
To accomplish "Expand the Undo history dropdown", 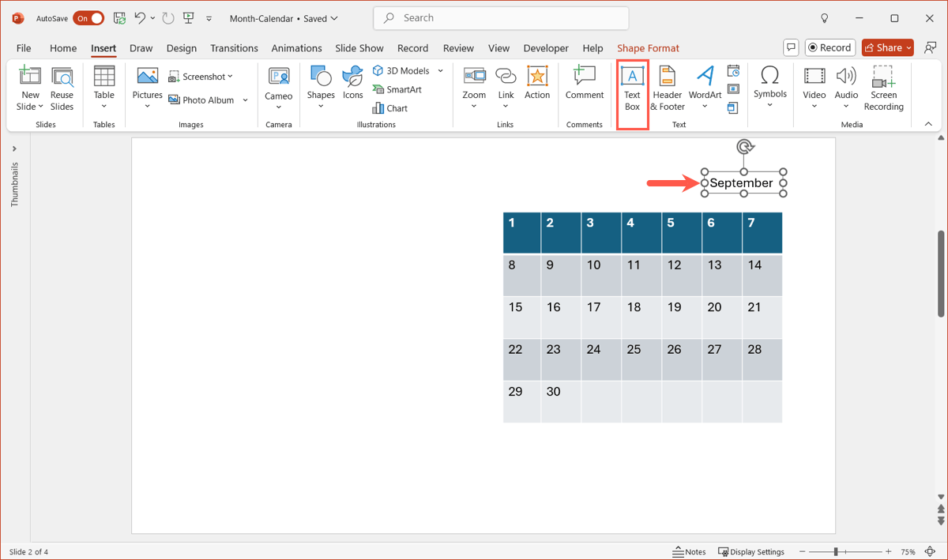I will pyautogui.click(x=152, y=18).
